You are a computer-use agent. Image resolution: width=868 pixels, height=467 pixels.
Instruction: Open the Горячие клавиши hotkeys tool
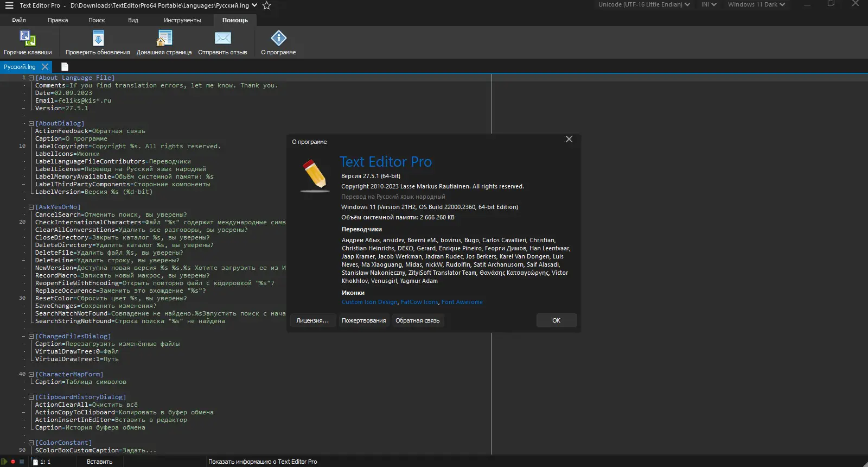28,39
